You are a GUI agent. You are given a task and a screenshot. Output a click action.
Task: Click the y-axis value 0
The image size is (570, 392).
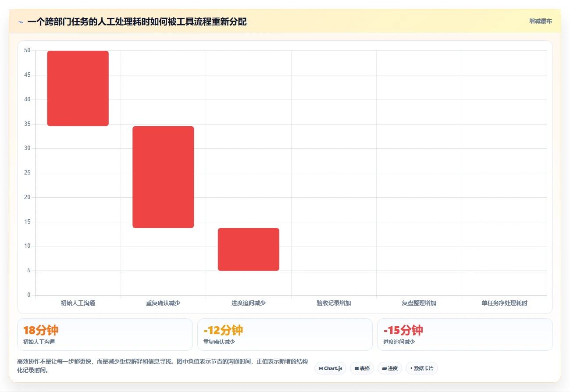click(x=29, y=295)
